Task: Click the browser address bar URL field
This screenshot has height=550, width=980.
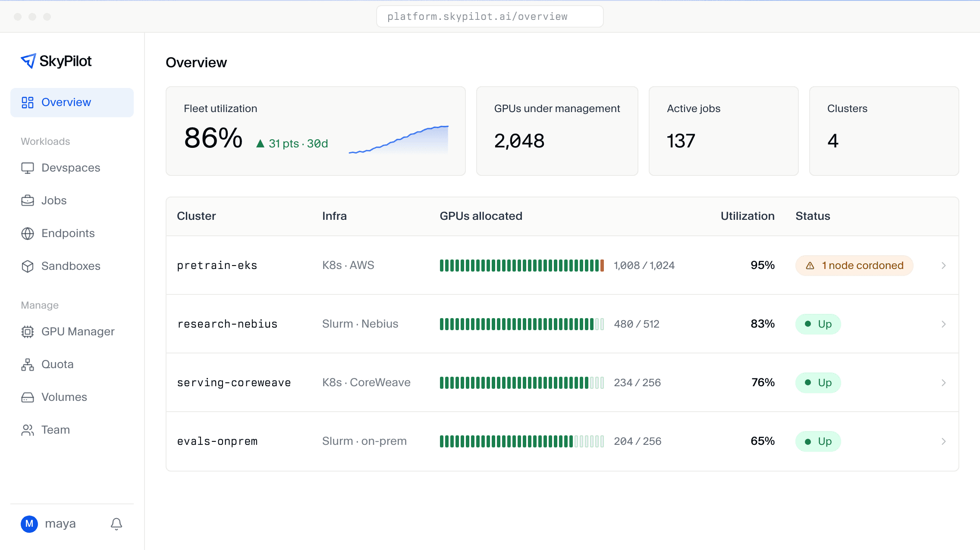Action: click(490, 16)
